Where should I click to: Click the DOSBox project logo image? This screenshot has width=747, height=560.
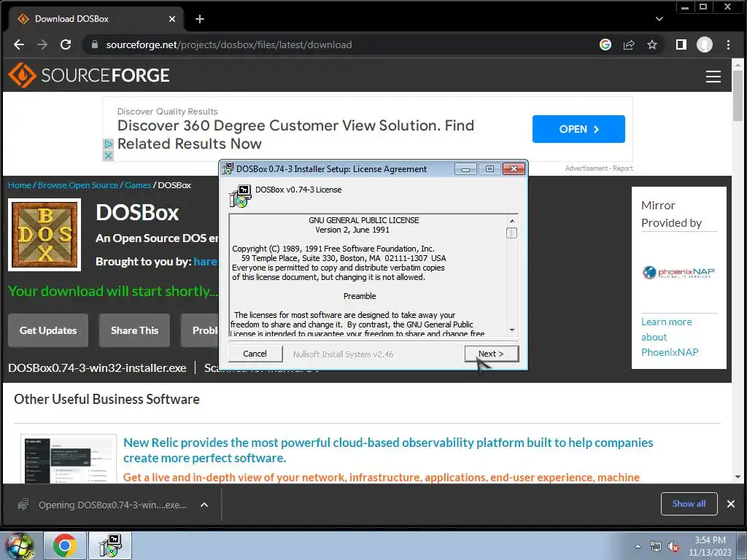(44, 235)
